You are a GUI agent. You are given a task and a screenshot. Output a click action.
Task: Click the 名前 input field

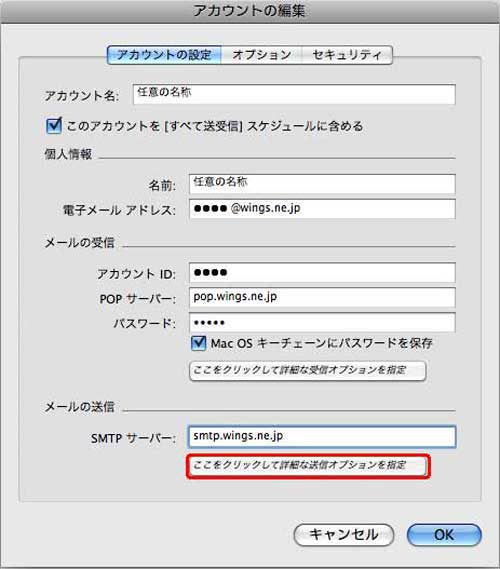(x=322, y=184)
